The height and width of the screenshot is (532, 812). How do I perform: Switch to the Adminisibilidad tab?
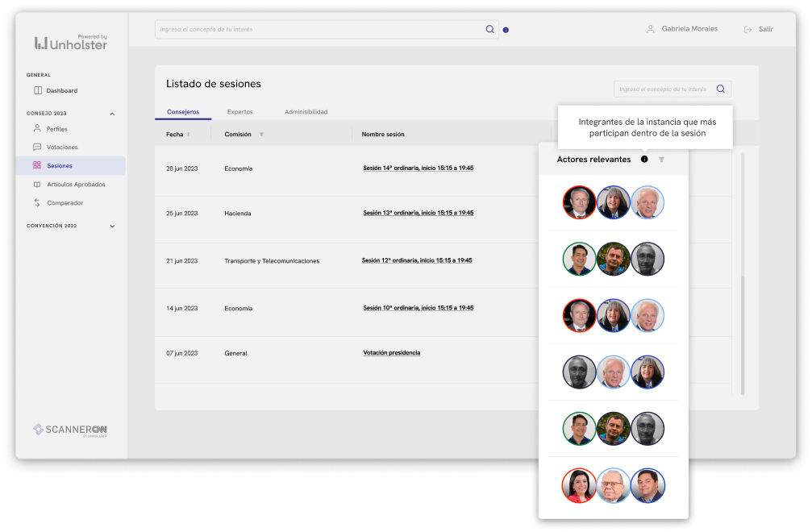[x=306, y=112]
